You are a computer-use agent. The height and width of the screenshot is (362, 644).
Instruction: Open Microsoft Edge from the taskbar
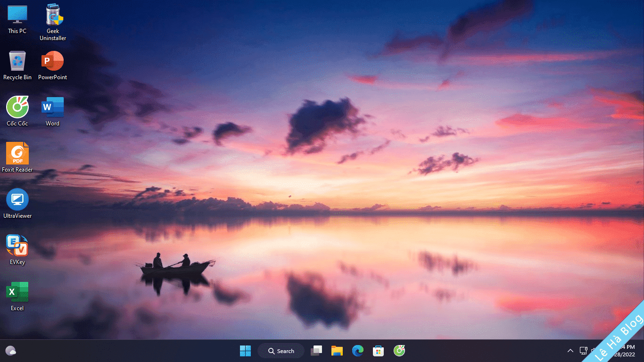[358, 351]
